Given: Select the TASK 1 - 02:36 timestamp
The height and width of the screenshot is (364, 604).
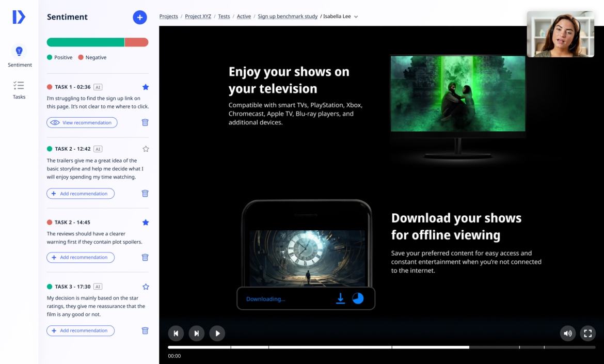Looking at the screenshot, I should coord(73,87).
